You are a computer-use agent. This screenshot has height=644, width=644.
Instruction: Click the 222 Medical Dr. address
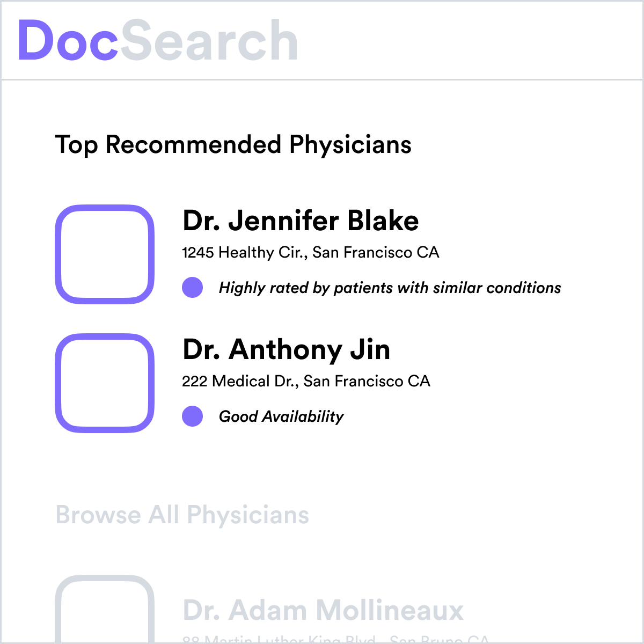point(306,381)
